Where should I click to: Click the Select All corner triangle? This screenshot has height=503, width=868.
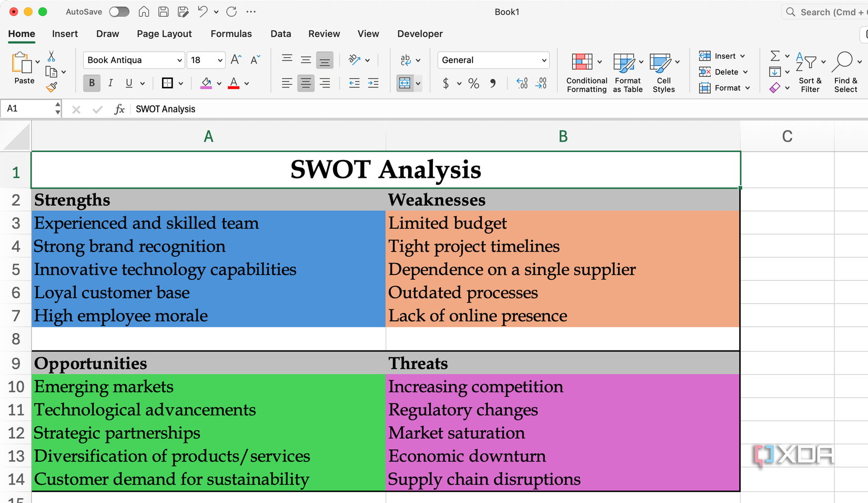click(16, 136)
